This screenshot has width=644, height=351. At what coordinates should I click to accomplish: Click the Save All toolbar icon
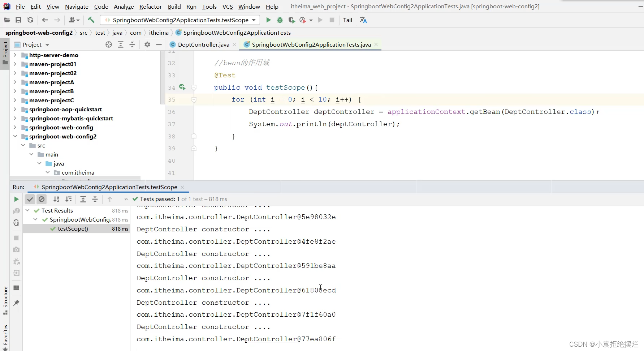click(x=18, y=20)
